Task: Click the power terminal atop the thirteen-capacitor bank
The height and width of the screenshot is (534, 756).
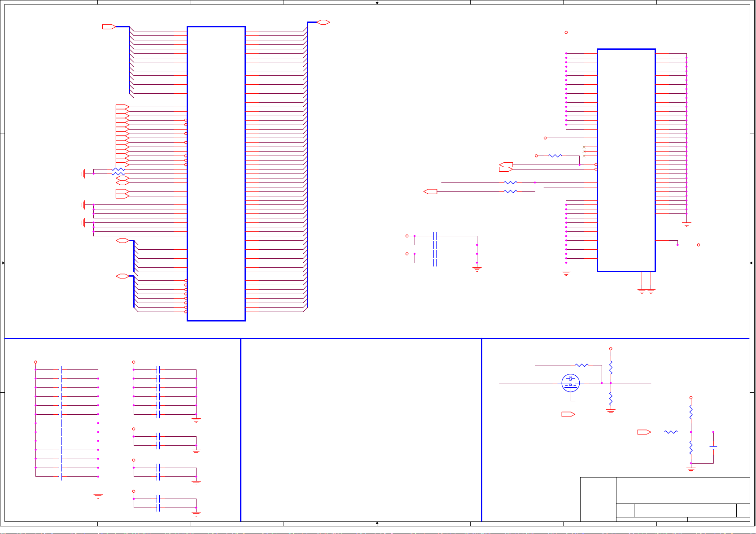Action: 35,362
